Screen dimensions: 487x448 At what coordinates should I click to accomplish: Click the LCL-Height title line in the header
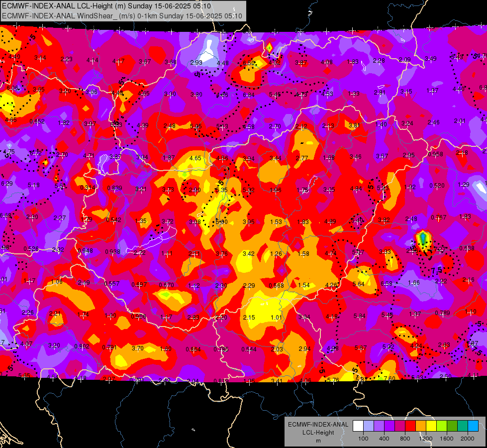click(106, 6)
